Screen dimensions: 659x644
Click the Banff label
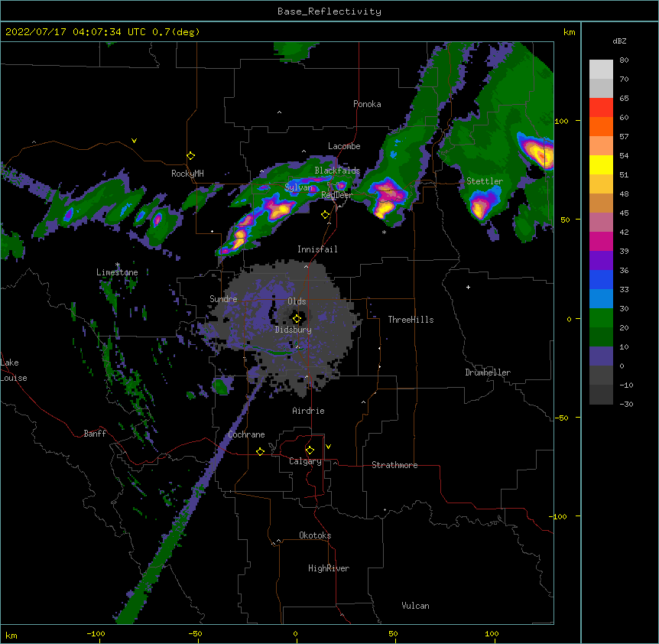(x=95, y=434)
